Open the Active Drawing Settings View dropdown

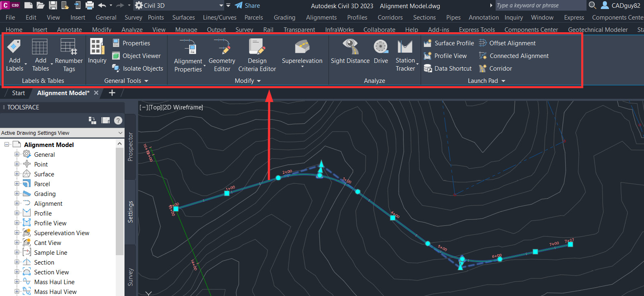coord(120,133)
